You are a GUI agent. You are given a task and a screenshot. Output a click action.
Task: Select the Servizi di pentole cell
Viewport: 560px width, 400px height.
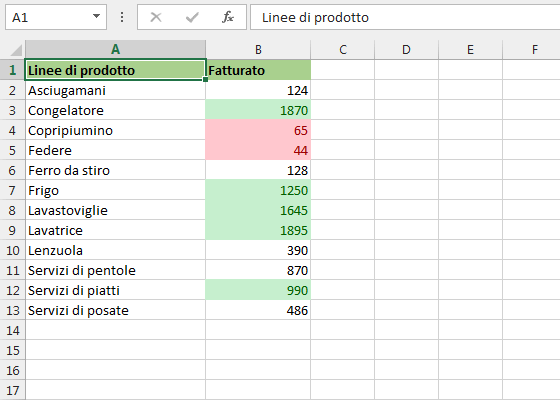coord(115,270)
